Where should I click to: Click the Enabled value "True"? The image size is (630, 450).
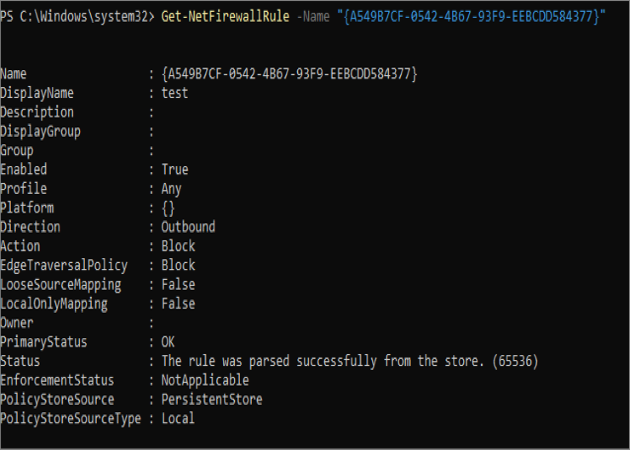click(x=174, y=170)
